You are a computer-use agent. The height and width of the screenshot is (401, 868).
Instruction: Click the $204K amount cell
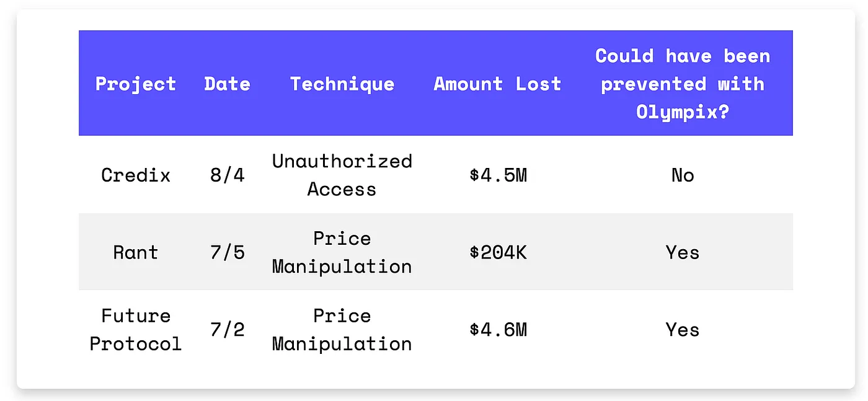click(498, 252)
